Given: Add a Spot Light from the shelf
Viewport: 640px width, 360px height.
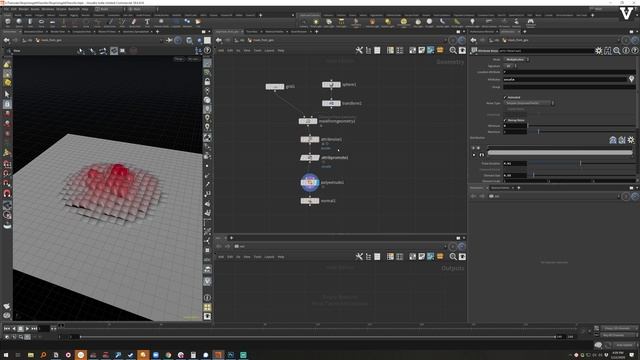Looking at the screenshot, I should pyautogui.click(x=329, y=22).
